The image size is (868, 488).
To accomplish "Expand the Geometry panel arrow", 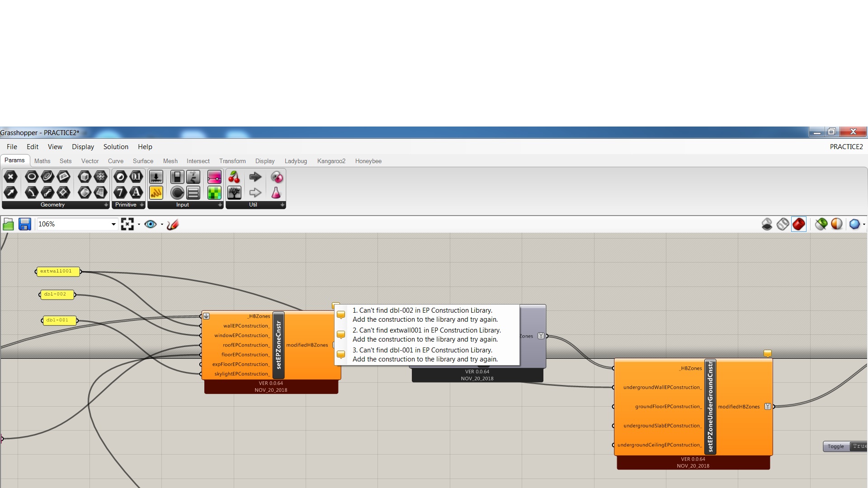I will pyautogui.click(x=106, y=205).
